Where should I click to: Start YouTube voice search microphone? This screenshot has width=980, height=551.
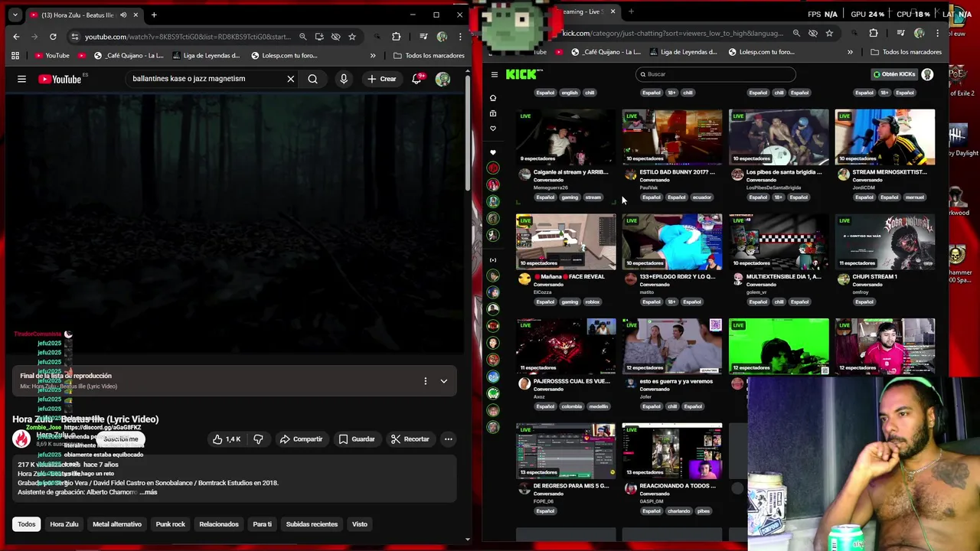click(344, 79)
